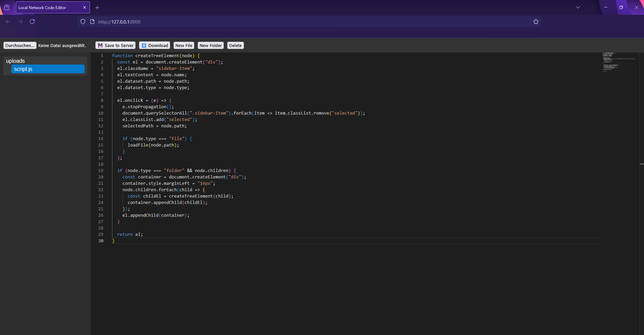This screenshot has width=644, height=335.
Task: Click line number 30 in gutter
Action: [101, 241]
